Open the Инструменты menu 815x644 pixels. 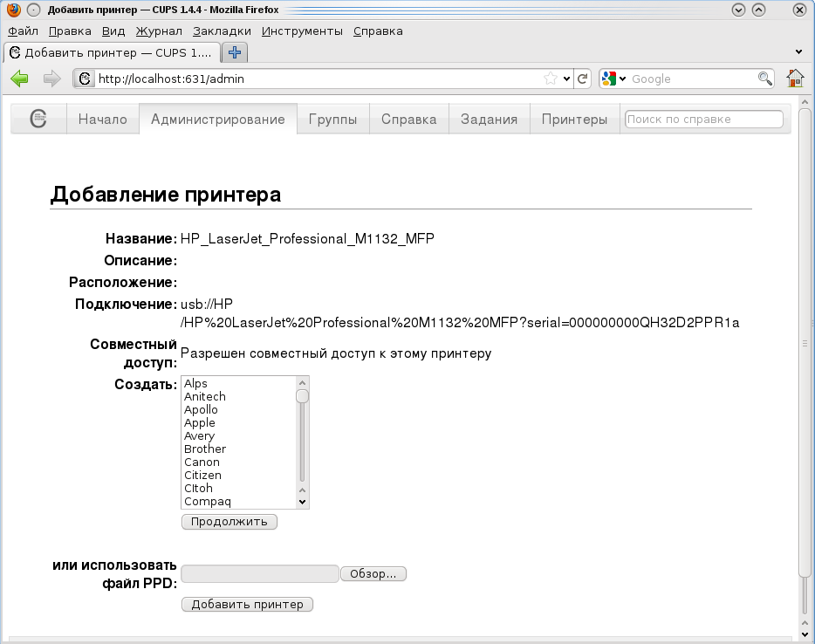point(302,31)
